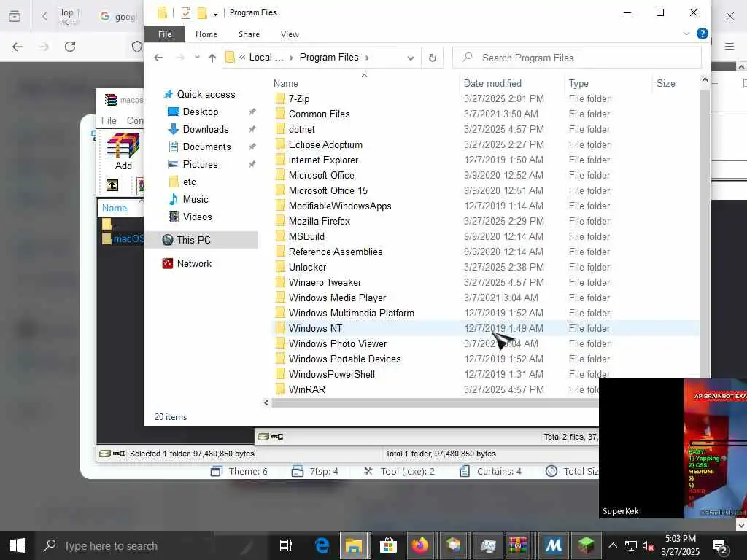747x560 pixels.
Task: Click the Explorer back arrow
Action: [x=158, y=58]
